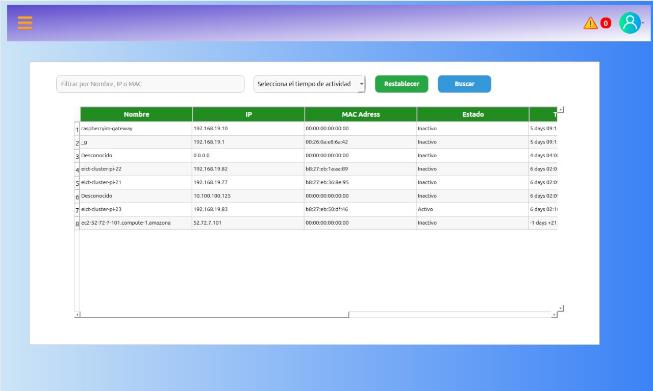Select IP cell 192.168.19.82
The height and width of the screenshot is (391, 653).
click(x=248, y=169)
